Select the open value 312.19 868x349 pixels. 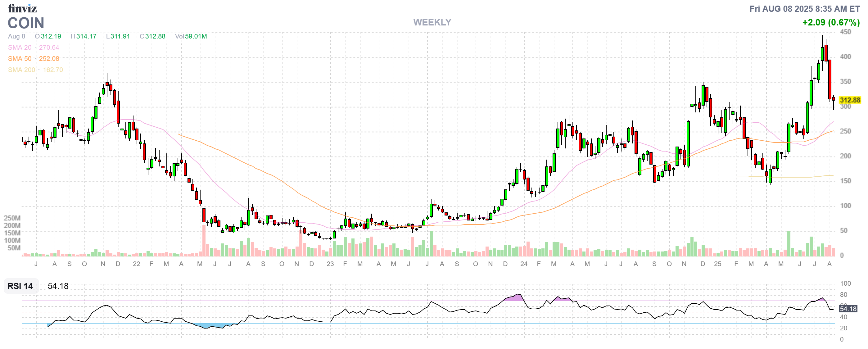click(x=51, y=36)
